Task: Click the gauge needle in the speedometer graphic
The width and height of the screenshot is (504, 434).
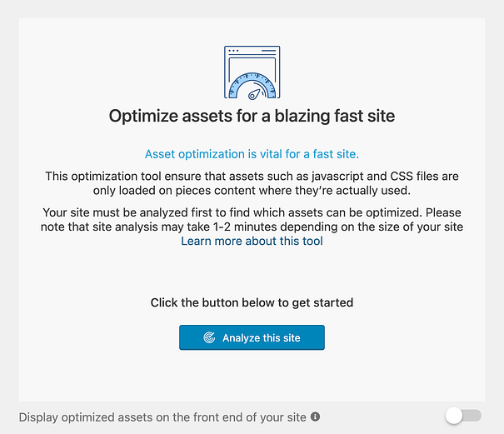Action: (x=254, y=95)
